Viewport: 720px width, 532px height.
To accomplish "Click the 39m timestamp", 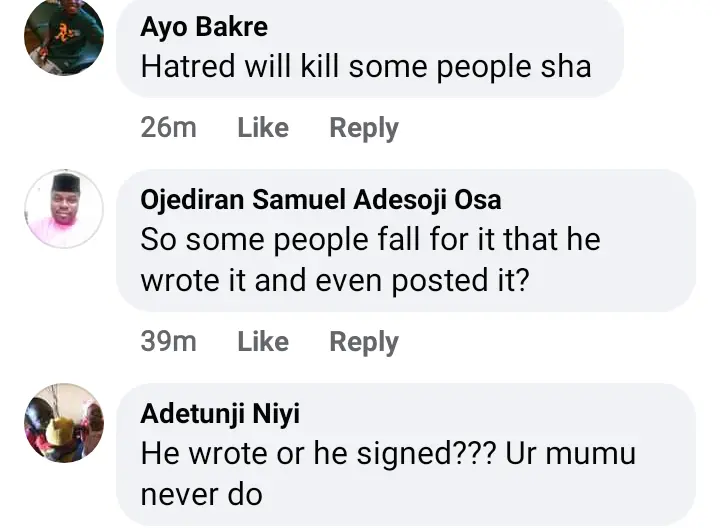I will (168, 342).
